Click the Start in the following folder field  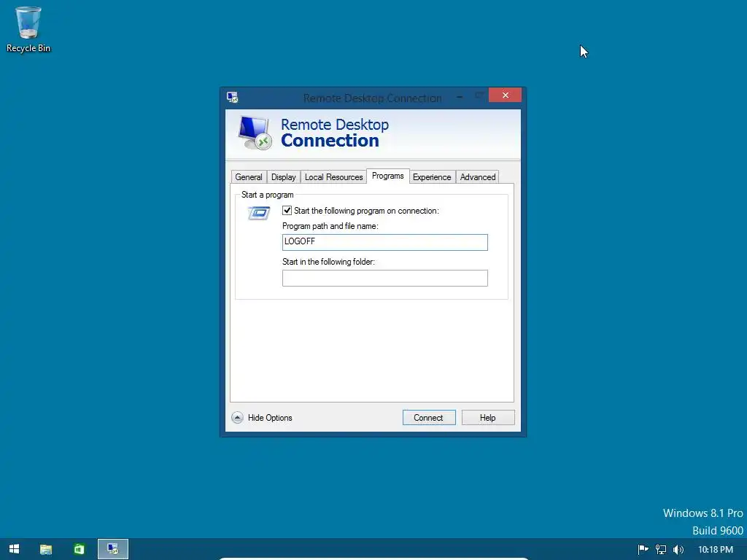click(x=385, y=278)
